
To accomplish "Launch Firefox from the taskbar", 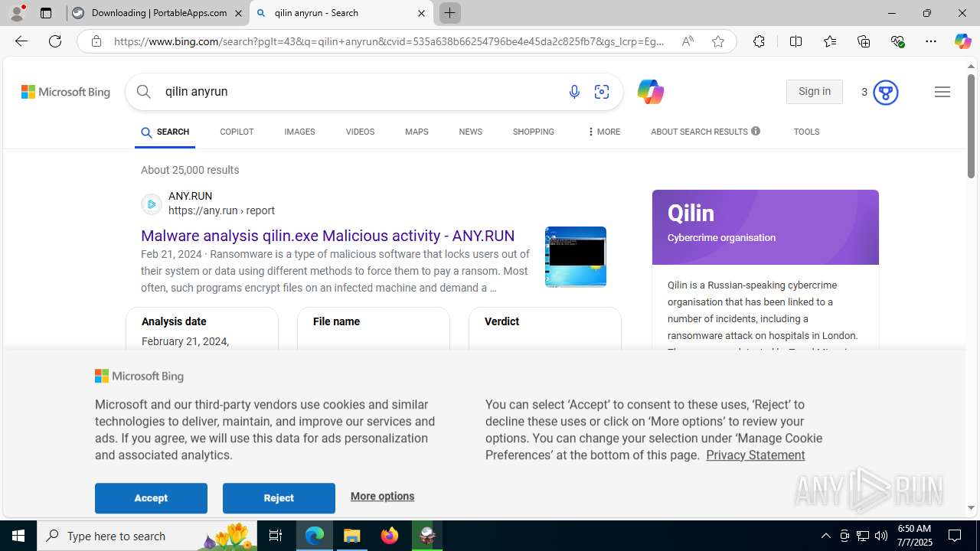I will tap(390, 536).
